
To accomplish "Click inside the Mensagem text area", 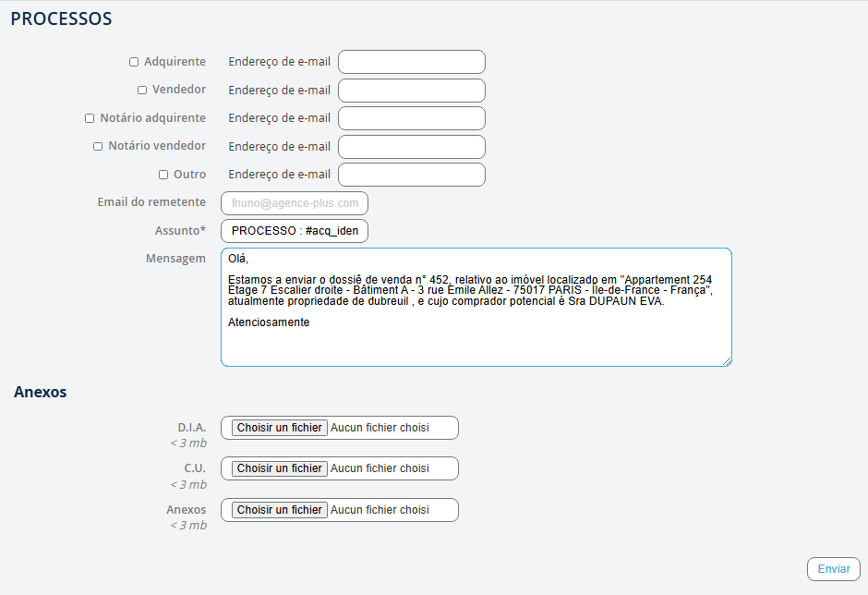I will [476, 342].
